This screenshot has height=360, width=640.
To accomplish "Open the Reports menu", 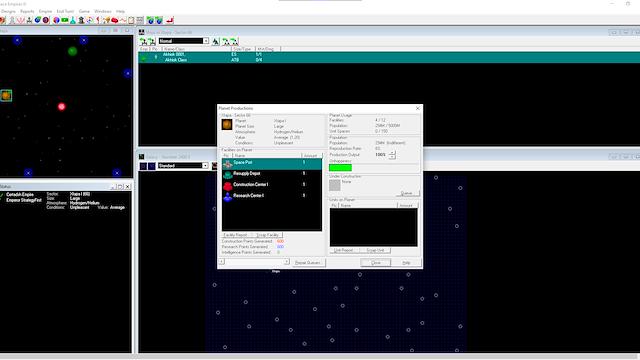I will click(27, 11).
